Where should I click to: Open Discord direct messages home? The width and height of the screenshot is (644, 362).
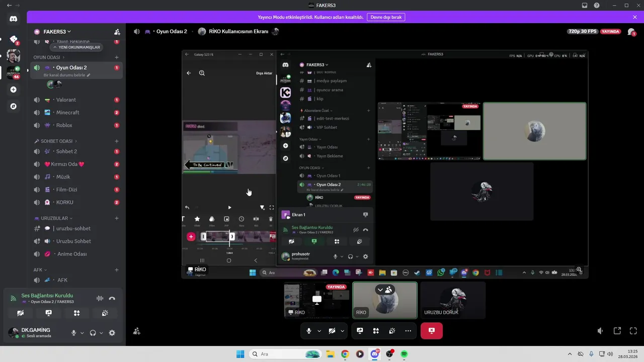point(13,19)
